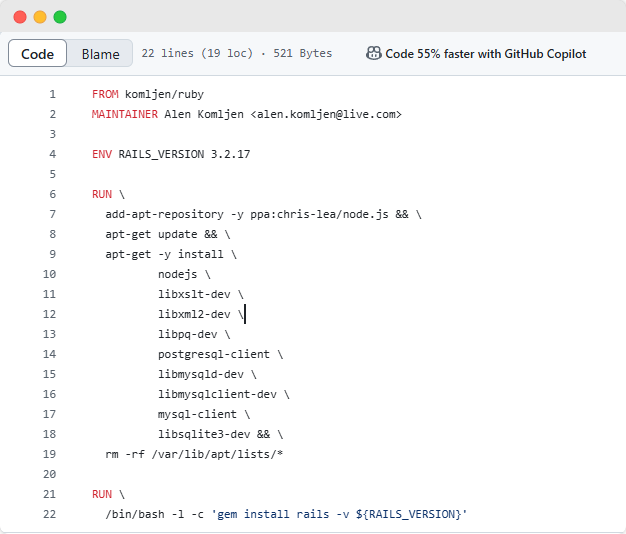Image resolution: width=626 pixels, height=534 pixels.
Task: Switch to the Code tab
Action: pyautogui.click(x=38, y=53)
